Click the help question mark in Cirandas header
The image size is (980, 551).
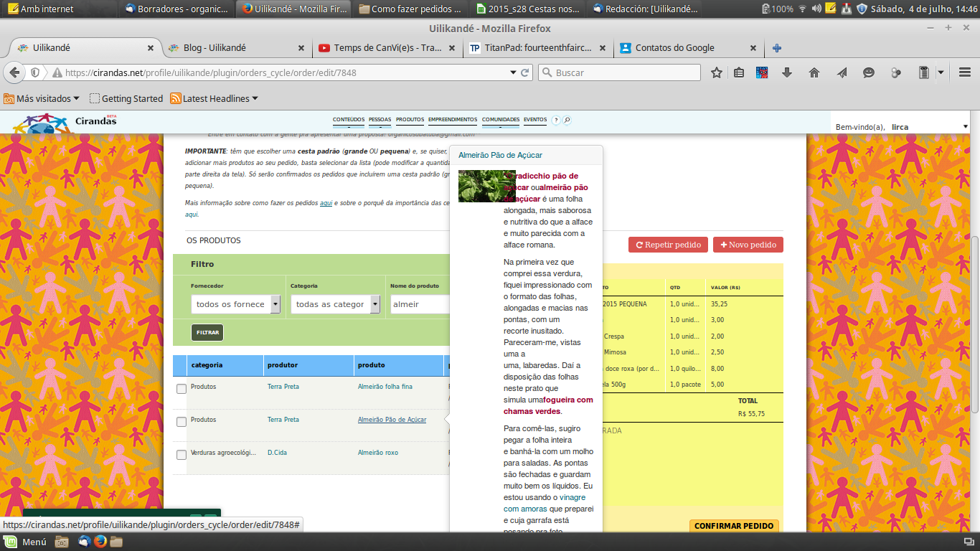(555, 120)
